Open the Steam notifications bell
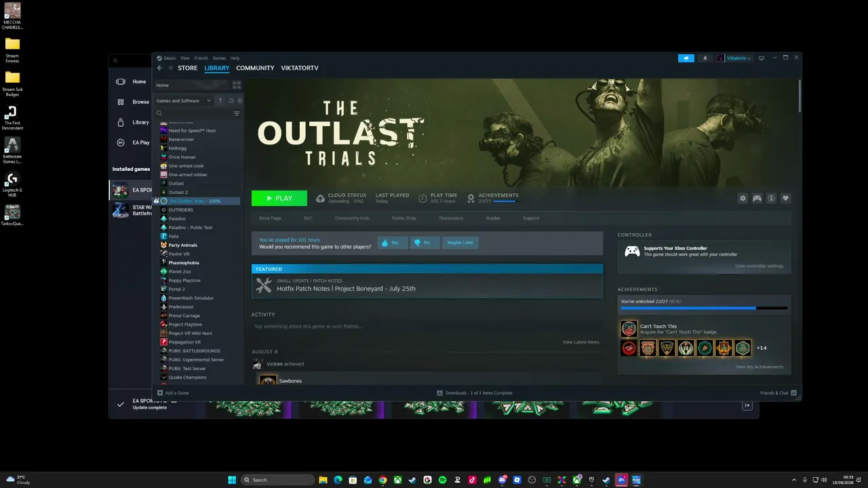868x488 pixels. pyautogui.click(x=705, y=58)
